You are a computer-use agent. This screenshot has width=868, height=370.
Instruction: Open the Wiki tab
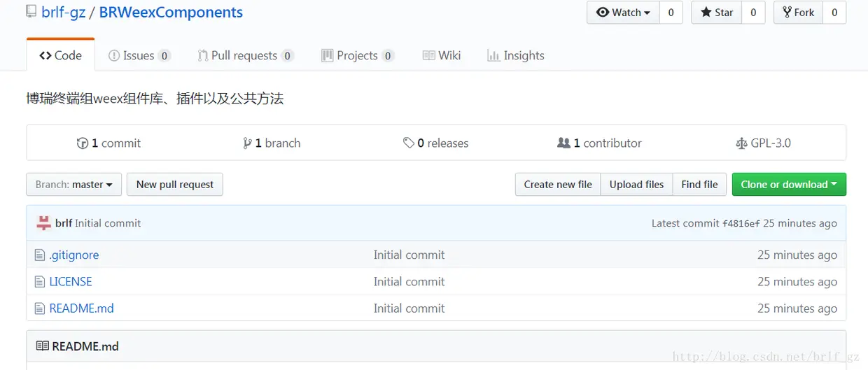pyautogui.click(x=442, y=56)
